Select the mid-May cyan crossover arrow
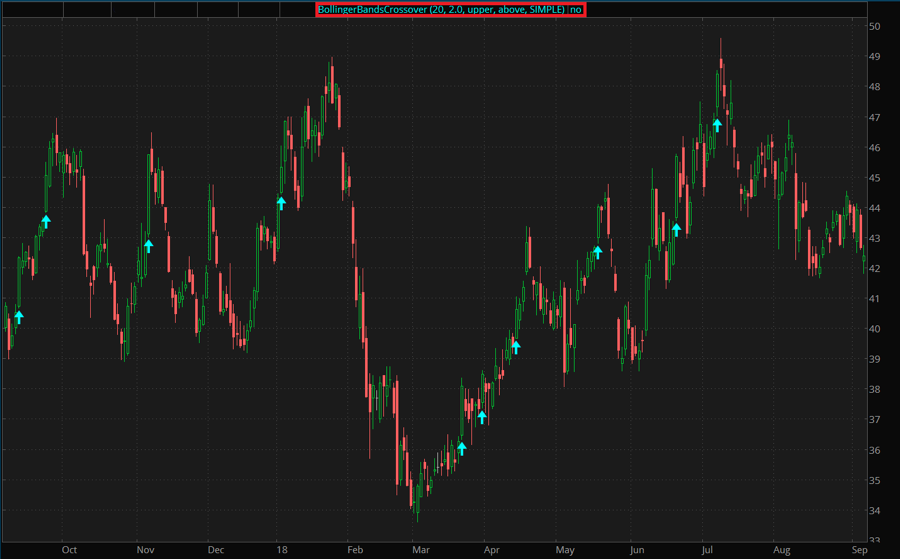The width and height of the screenshot is (900, 559). (x=598, y=252)
